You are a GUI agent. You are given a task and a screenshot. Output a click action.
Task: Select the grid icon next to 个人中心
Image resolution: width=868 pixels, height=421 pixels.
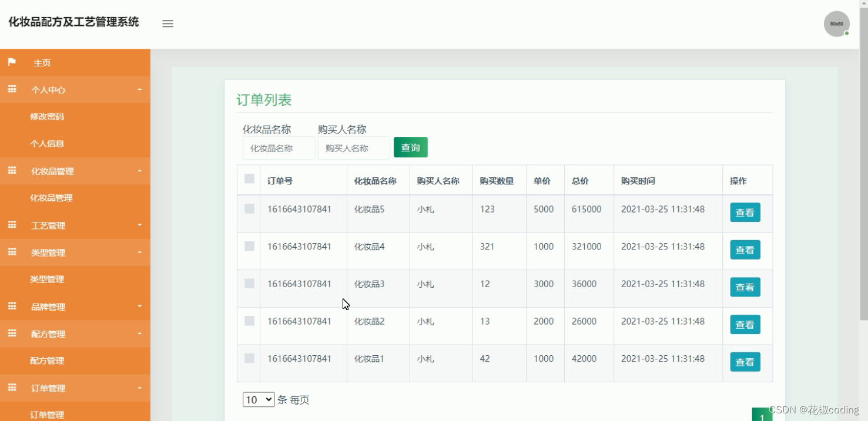coord(12,89)
